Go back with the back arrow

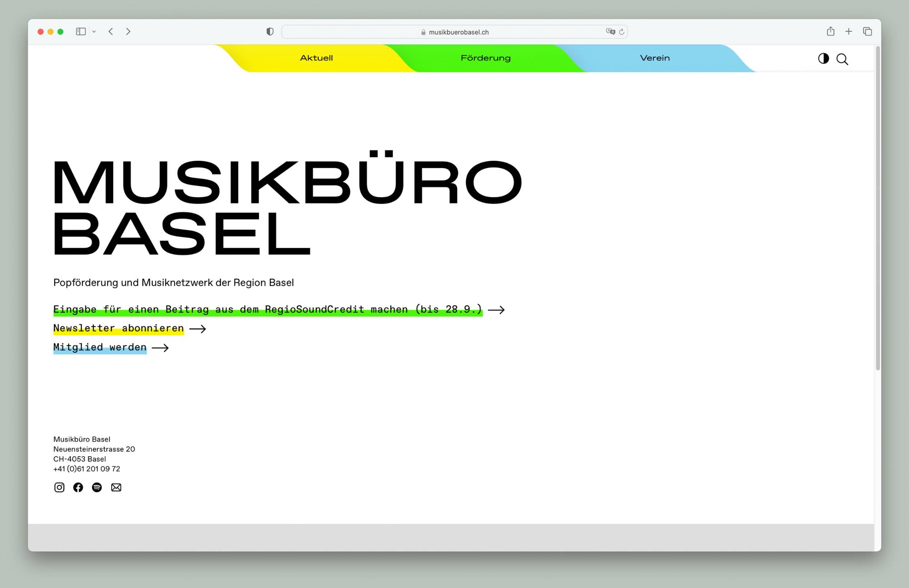pyautogui.click(x=110, y=31)
